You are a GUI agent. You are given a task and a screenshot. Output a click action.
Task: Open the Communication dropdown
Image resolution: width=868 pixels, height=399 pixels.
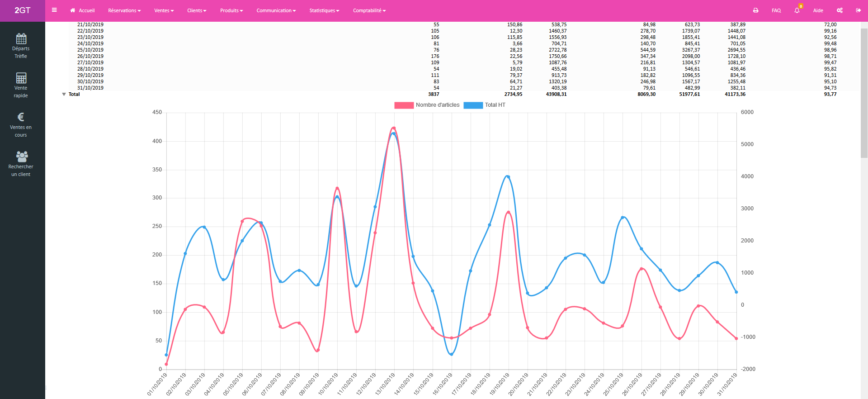point(276,10)
